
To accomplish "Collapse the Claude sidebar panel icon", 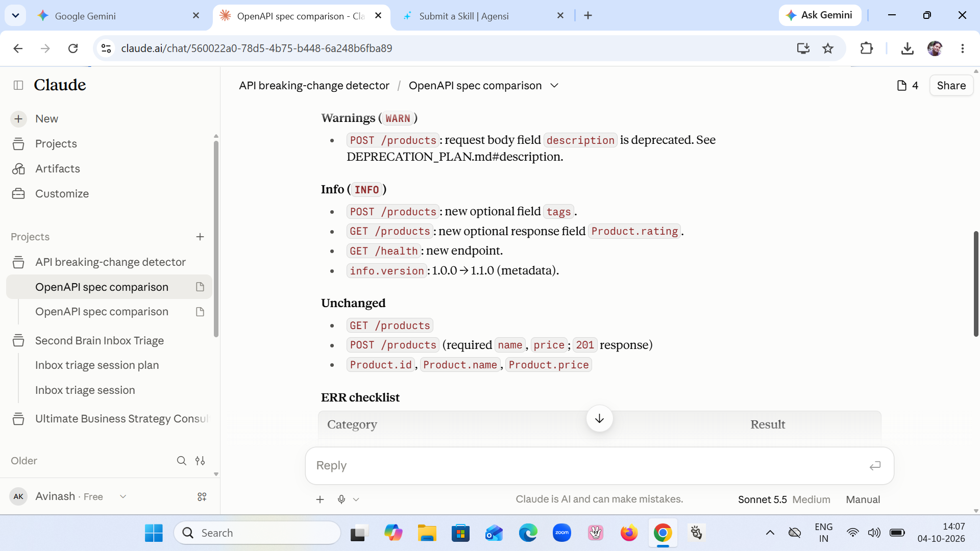I will (x=18, y=85).
